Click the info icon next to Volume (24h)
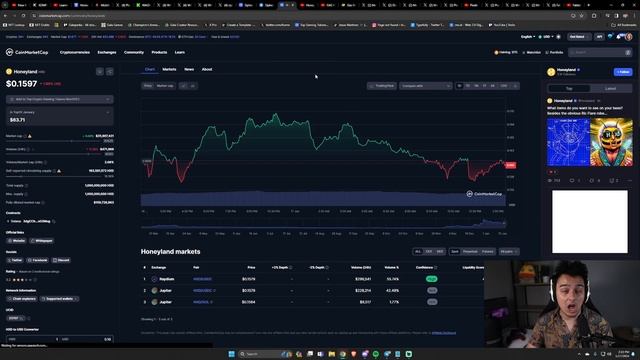The image size is (640, 360). 29,149
